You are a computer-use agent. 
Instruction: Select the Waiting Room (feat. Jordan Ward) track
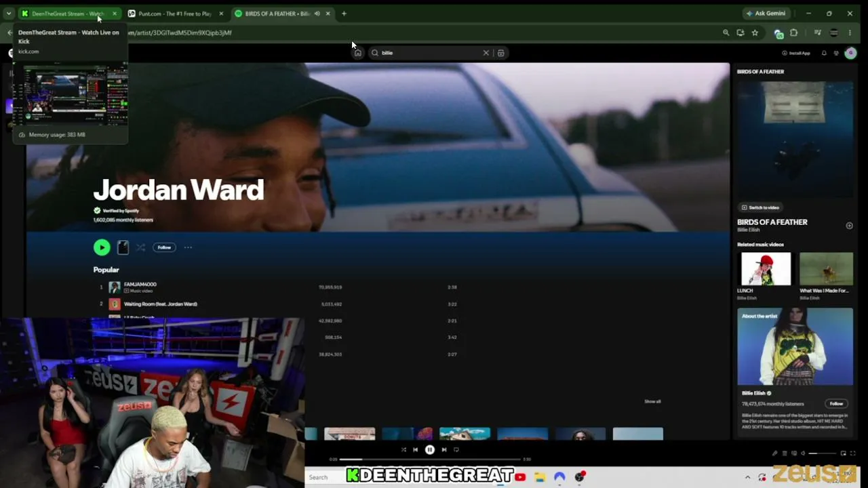click(160, 304)
